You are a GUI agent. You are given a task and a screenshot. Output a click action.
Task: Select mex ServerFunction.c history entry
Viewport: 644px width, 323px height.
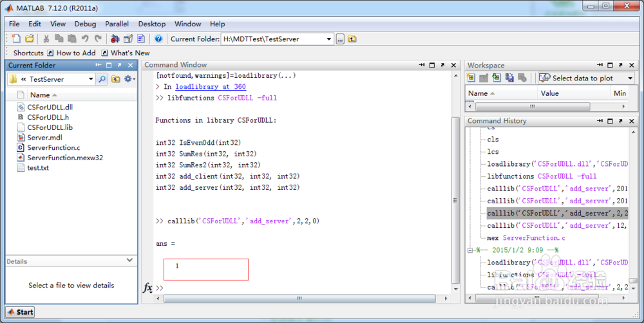click(526, 237)
